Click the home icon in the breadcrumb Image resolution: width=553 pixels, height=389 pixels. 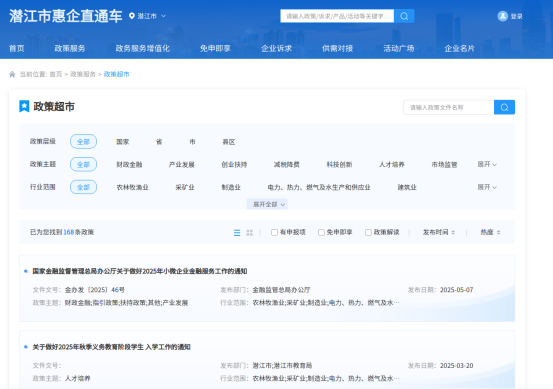[12, 74]
